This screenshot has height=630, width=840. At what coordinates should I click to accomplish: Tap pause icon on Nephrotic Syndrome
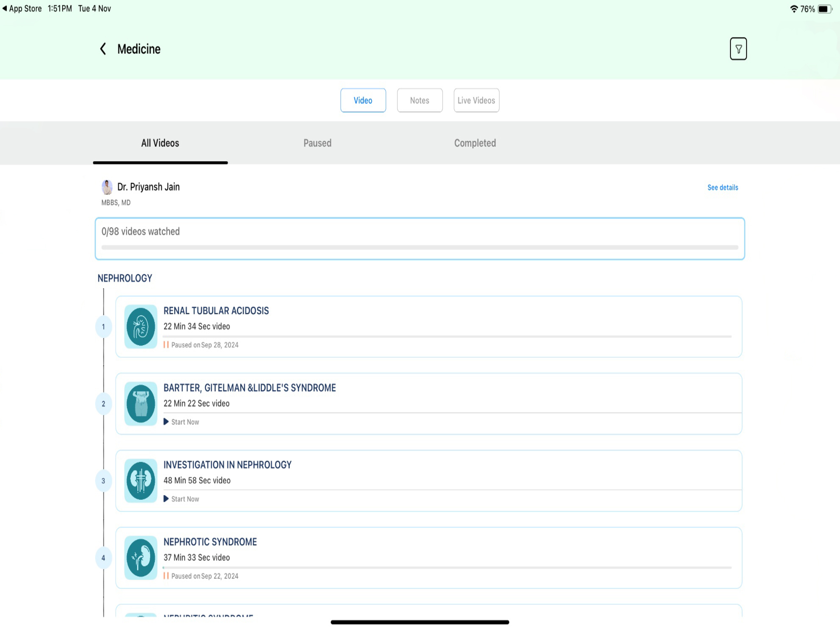pos(166,576)
